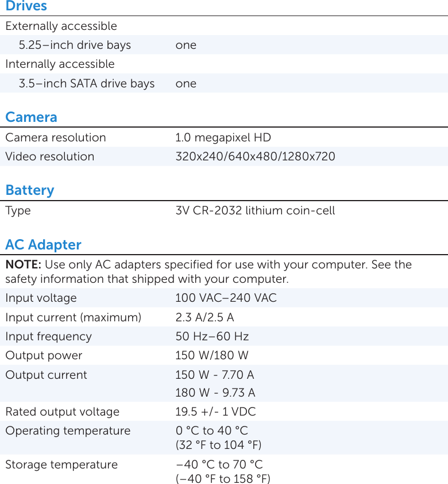Click the 100 VAC–240 VAC value
Viewport: 448px width, 484px height.
226,298
